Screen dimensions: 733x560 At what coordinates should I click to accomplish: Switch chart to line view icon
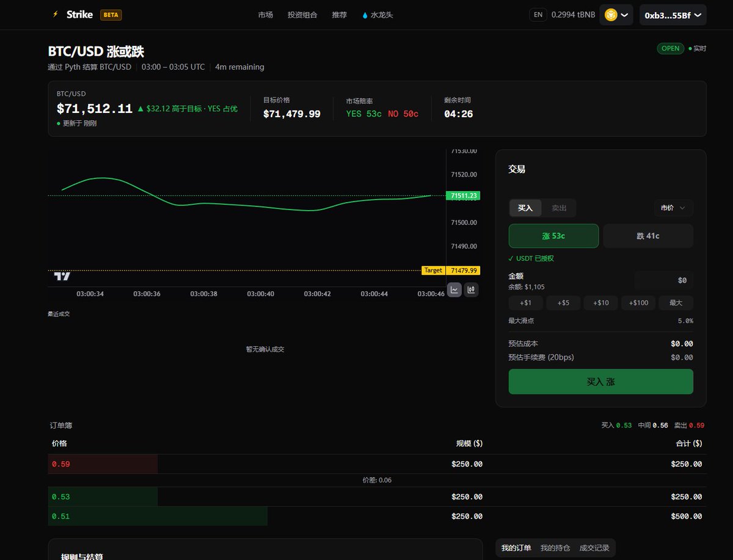click(x=454, y=290)
